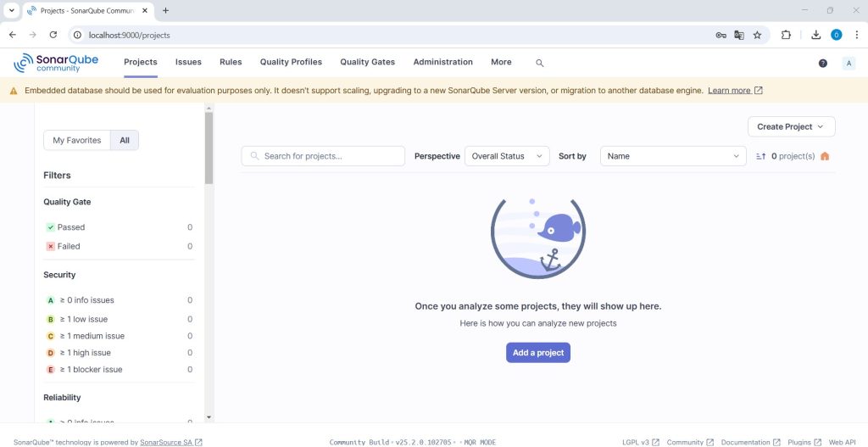Open the Chrome three-dot menu
This screenshot has width=868, height=447.
click(856, 35)
